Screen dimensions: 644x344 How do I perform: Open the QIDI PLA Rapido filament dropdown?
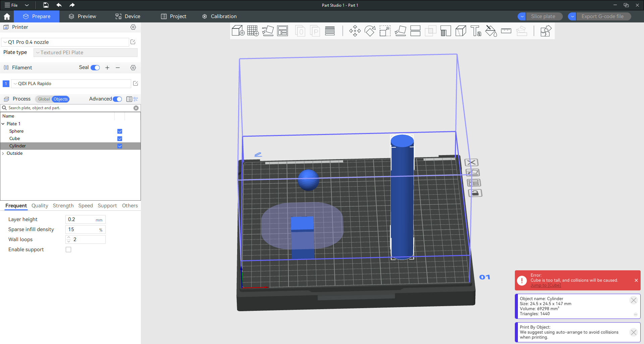[71, 84]
